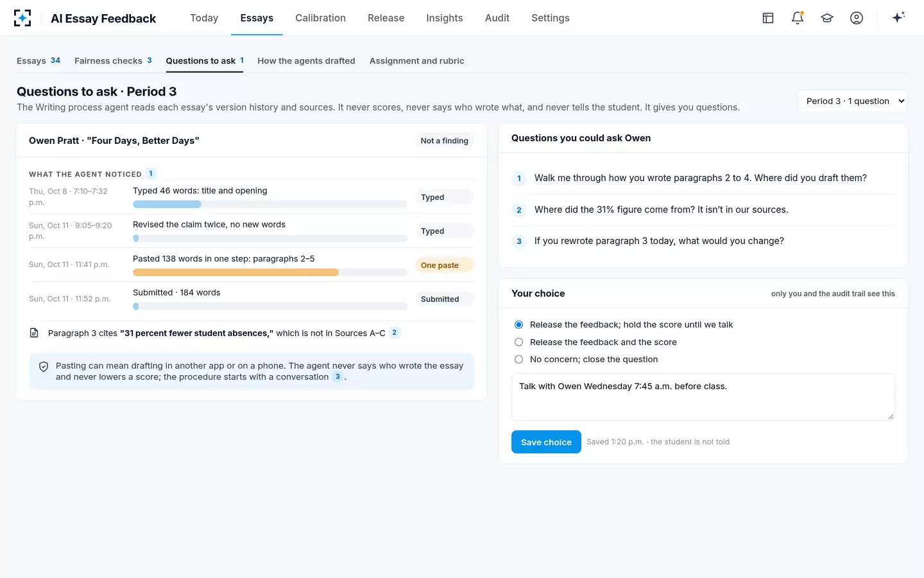The height and width of the screenshot is (578, 924).
Task: Open the Release tab
Action: coord(386,18)
